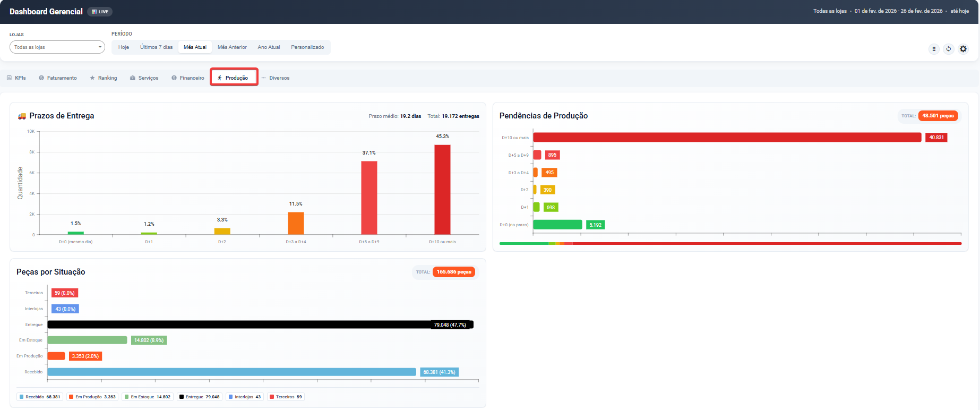Open the Faturamento tab
Screen dimensions: 980x410
(58, 78)
